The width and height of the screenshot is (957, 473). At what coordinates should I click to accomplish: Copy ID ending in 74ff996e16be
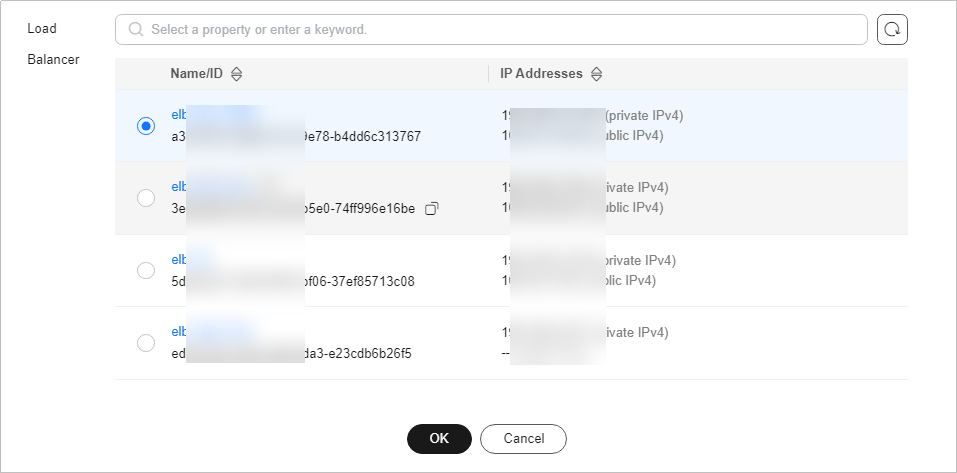coord(432,209)
